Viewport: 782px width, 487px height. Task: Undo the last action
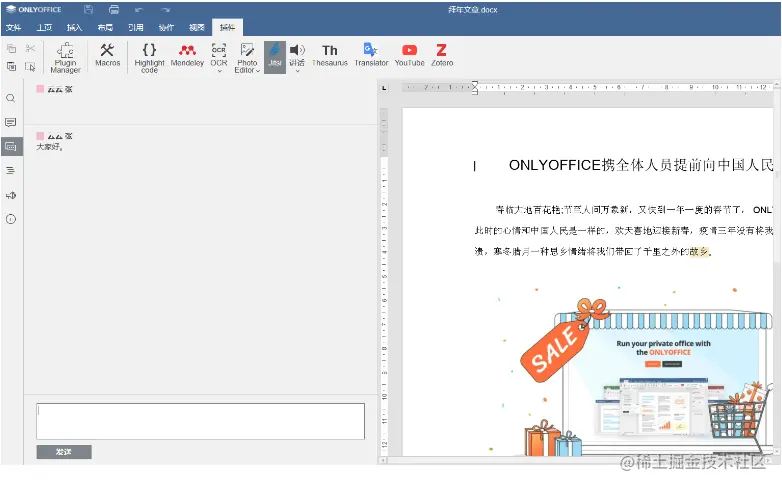point(139,9)
